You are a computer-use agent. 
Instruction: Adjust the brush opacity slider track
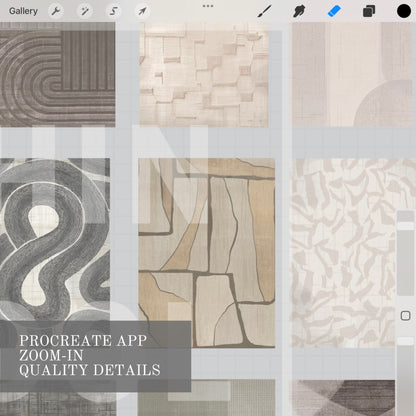pyautogui.click(x=406, y=376)
